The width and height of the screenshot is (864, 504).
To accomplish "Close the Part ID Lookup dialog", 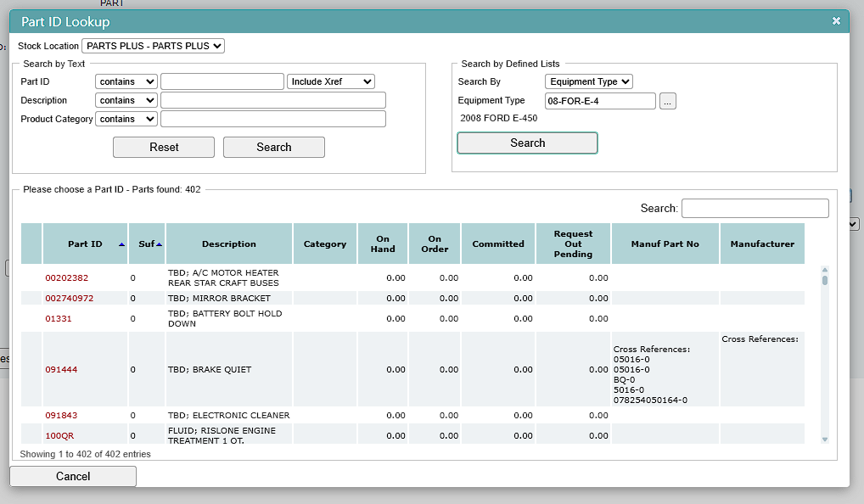I will coord(836,21).
